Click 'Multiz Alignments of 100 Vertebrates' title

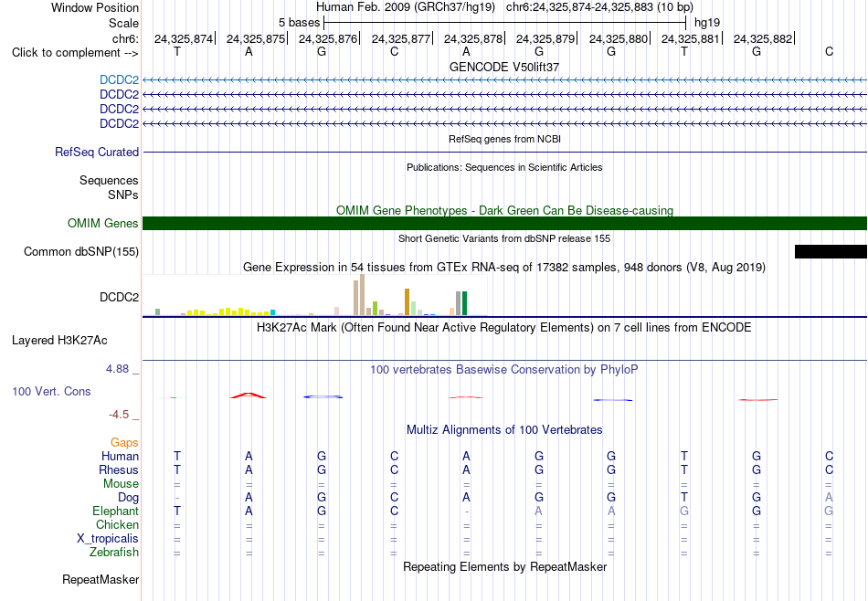[504, 430]
